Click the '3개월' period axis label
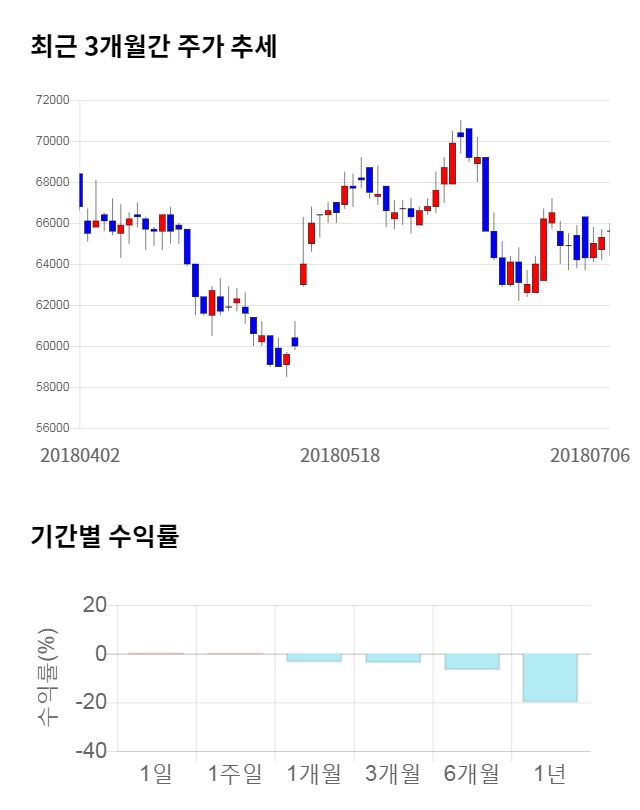Screen dimensions: 640x810 (392, 773)
